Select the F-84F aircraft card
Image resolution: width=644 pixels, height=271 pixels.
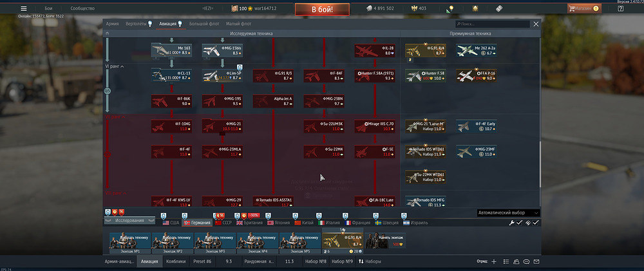point(324,75)
